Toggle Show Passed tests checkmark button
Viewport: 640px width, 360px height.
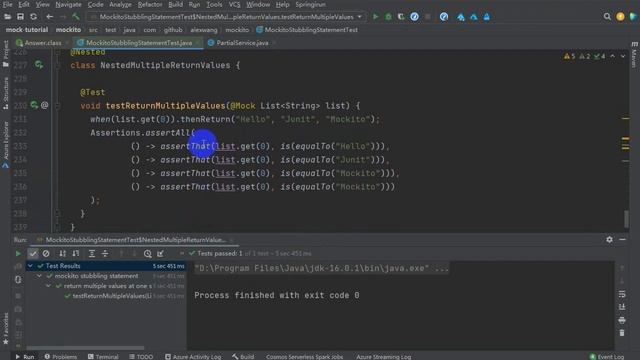33,253
